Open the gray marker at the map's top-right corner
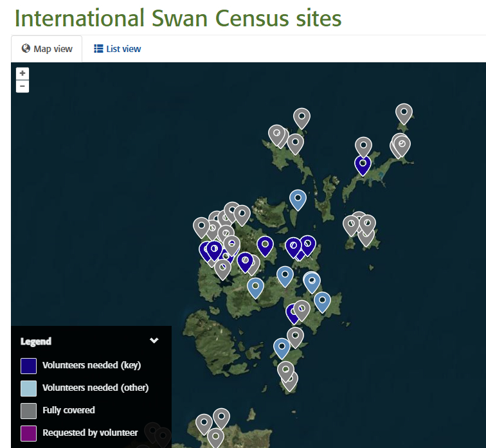The height and width of the screenshot is (448, 486). 404,112
